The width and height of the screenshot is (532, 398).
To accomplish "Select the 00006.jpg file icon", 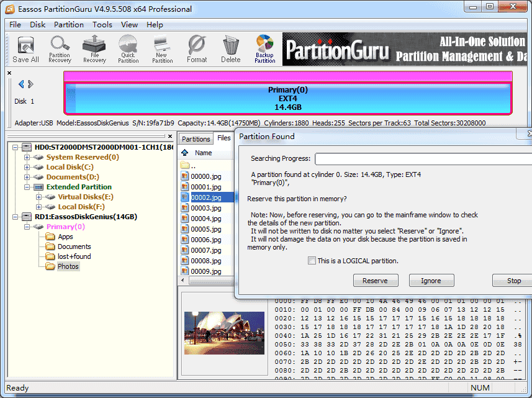I will (x=184, y=239).
